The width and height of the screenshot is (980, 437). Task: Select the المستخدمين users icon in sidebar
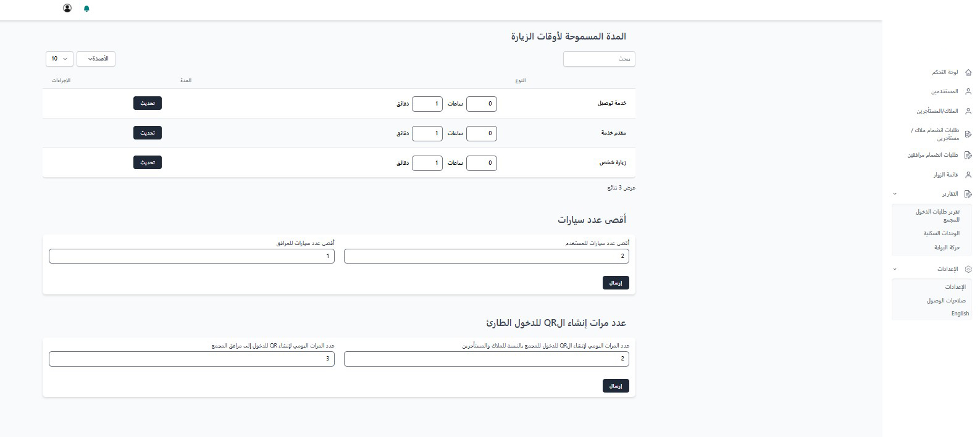tap(968, 91)
